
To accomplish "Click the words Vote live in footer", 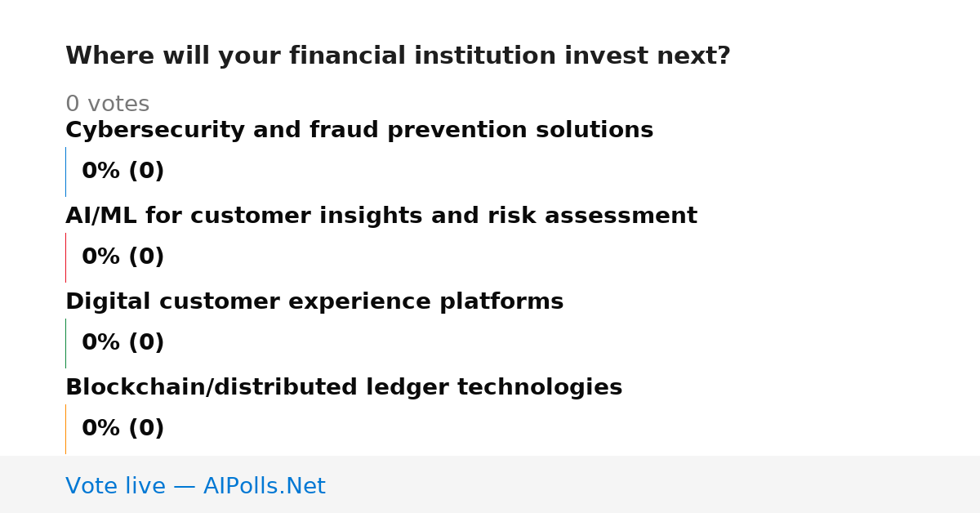I will [x=115, y=486].
